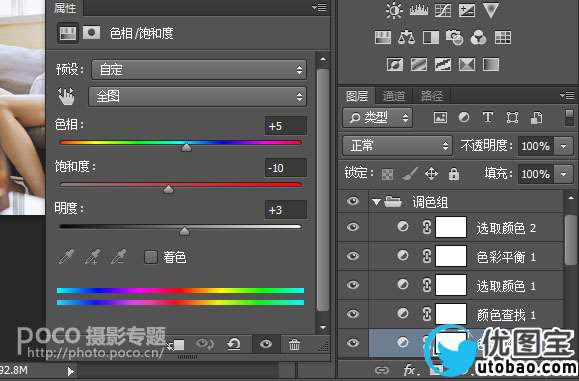Pick the subtract-from-sample eyedropper

coord(119,257)
